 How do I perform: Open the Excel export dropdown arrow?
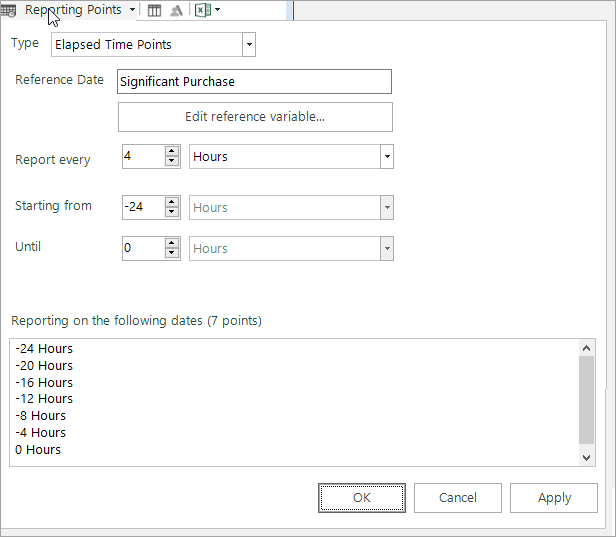click(217, 9)
